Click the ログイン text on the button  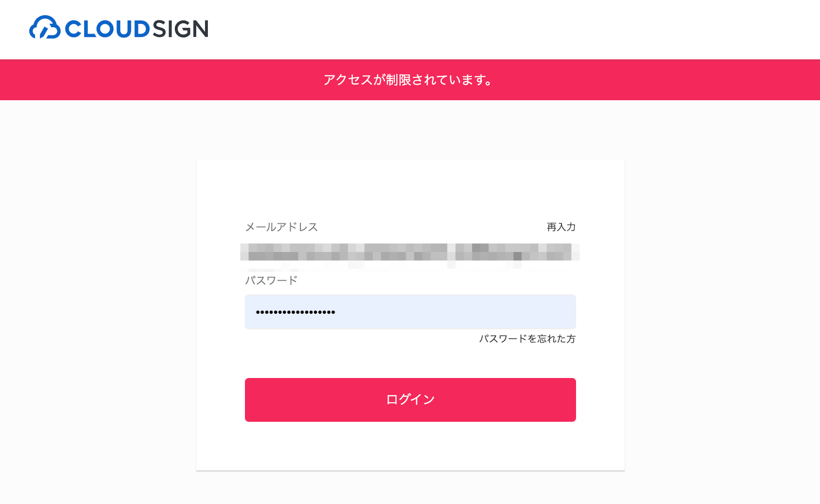click(410, 400)
